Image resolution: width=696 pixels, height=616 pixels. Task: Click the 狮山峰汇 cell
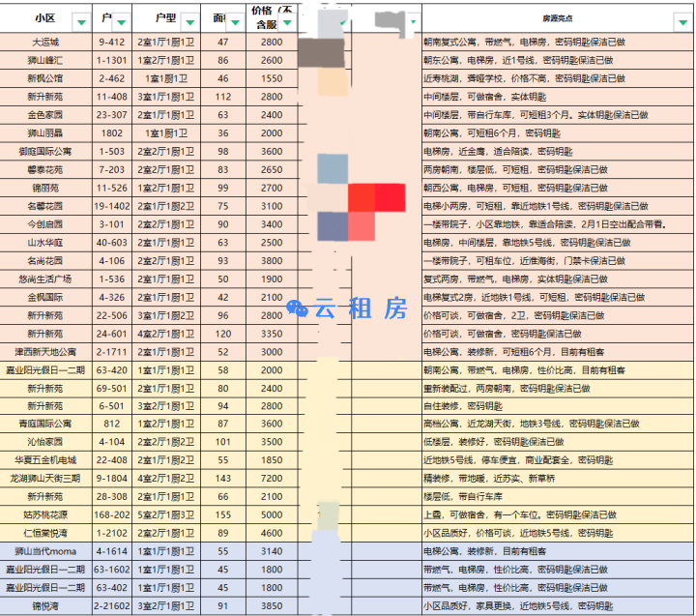click(x=45, y=60)
